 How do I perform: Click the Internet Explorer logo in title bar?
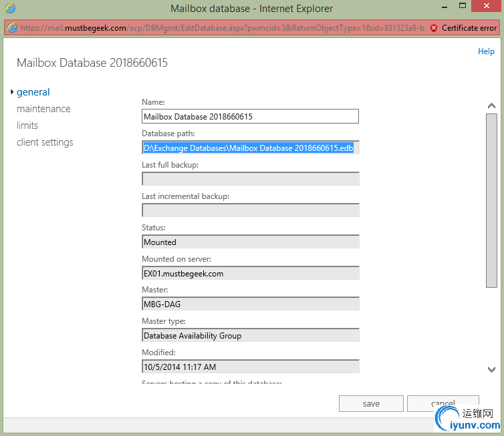(x=10, y=8)
